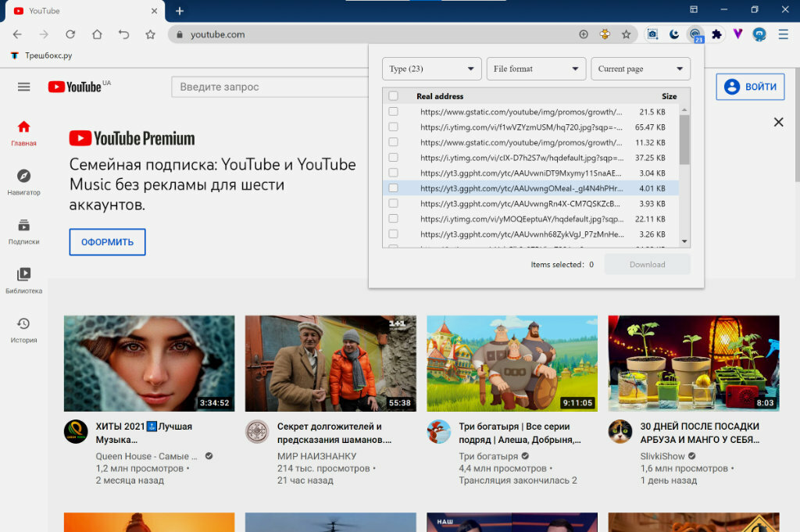
Task: Open the Три богатыря channel avatar
Action: click(x=439, y=431)
